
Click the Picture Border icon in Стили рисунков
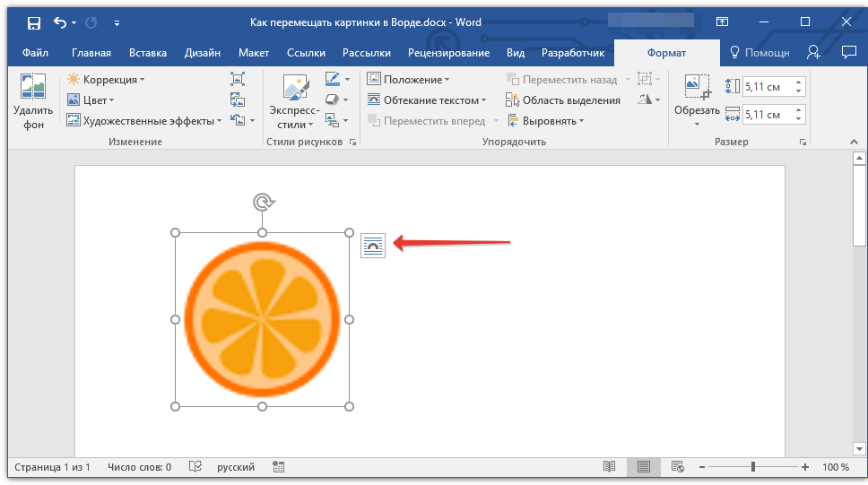(333, 79)
